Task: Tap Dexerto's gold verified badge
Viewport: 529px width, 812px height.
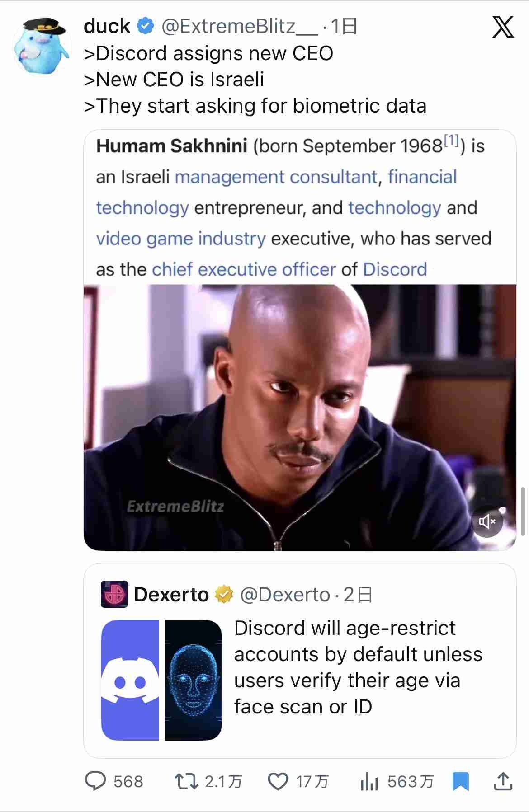Action: (223, 595)
